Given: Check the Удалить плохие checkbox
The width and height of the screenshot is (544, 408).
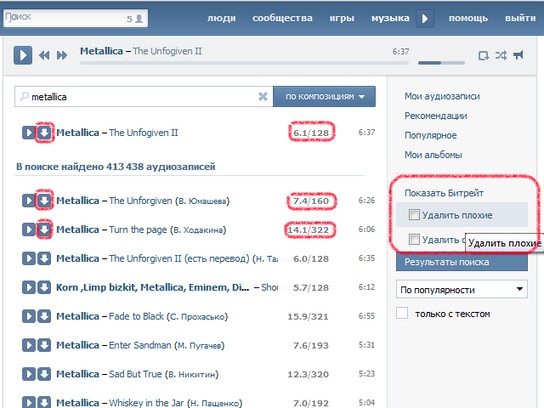Looking at the screenshot, I should (x=414, y=215).
